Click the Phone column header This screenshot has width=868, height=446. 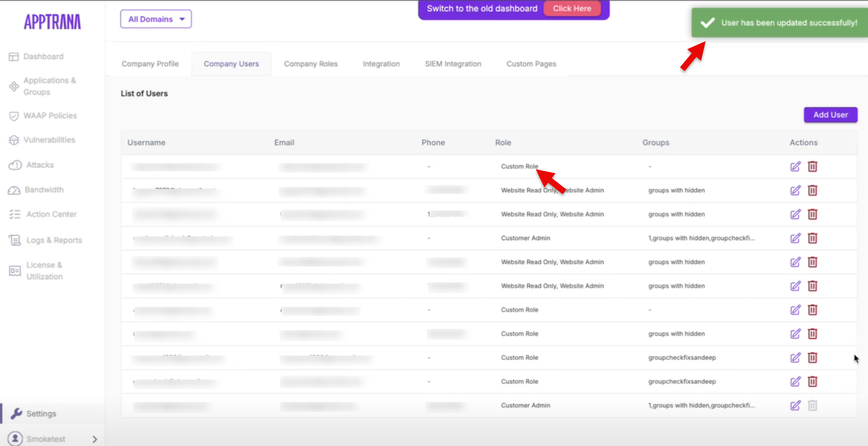[x=433, y=143]
